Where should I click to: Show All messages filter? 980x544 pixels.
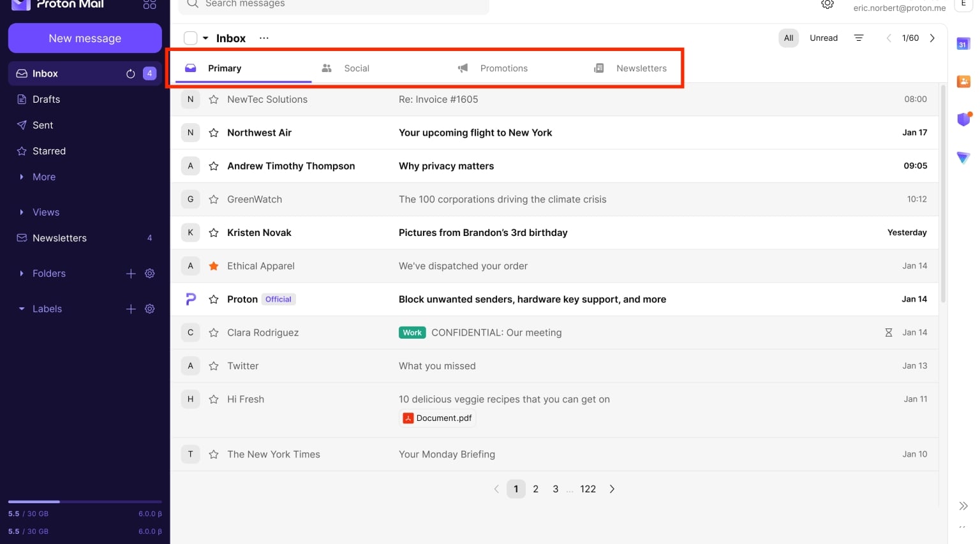pyautogui.click(x=789, y=38)
